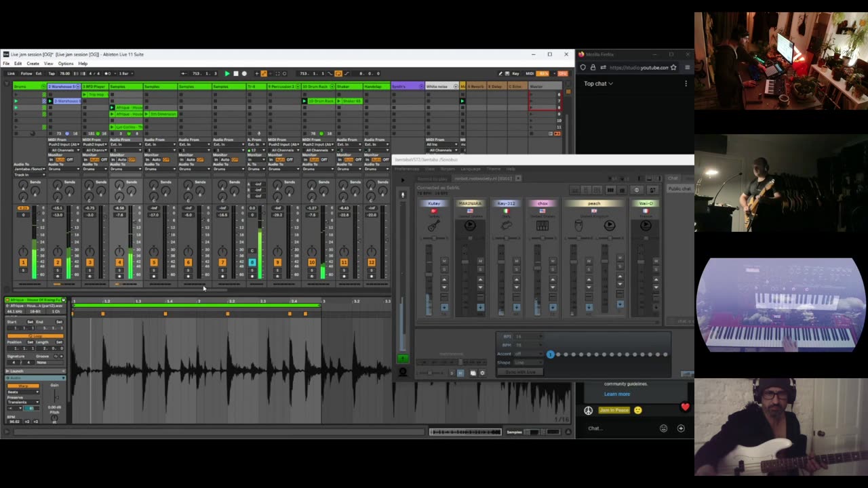Image resolution: width=868 pixels, height=488 pixels.
Task: Open YouTube chat three-dot options menu
Action: 686,83
